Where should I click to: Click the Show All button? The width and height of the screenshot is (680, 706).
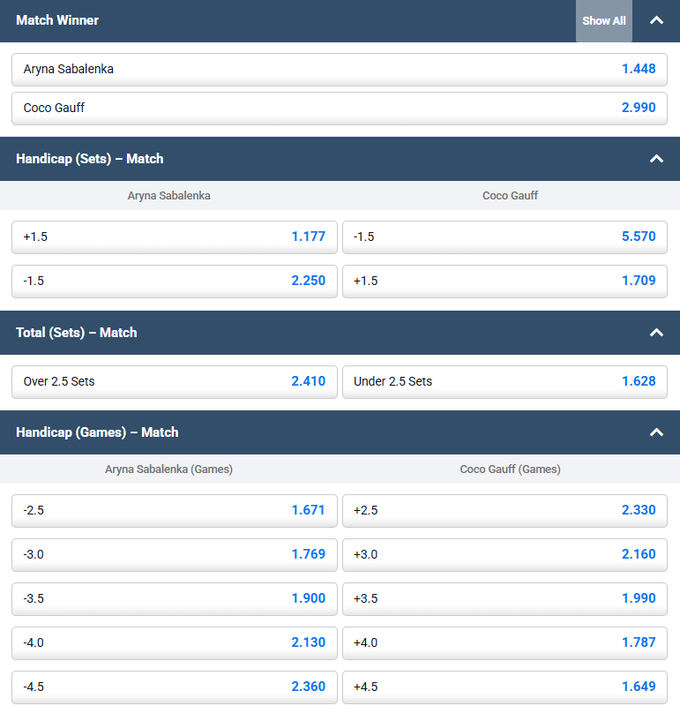point(604,20)
